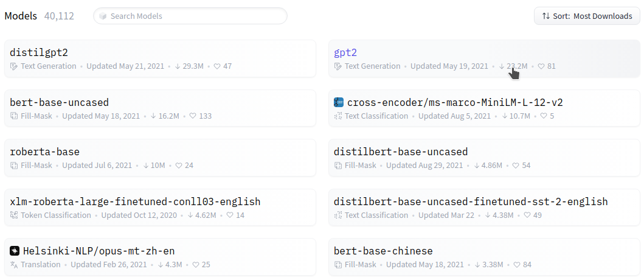Click the 16.2M download count
Viewport: 644px width, 280px height.
(169, 116)
